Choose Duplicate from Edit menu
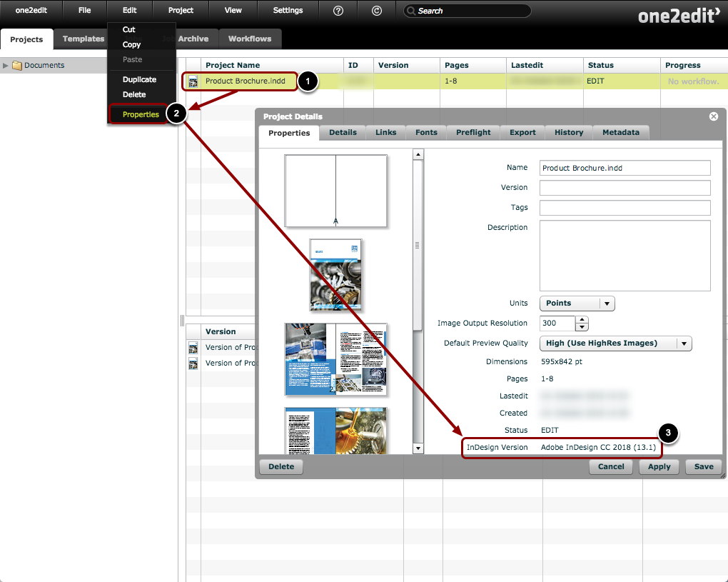Image resolution: width=728 pixels, height=582 pixels. (139, 79)
